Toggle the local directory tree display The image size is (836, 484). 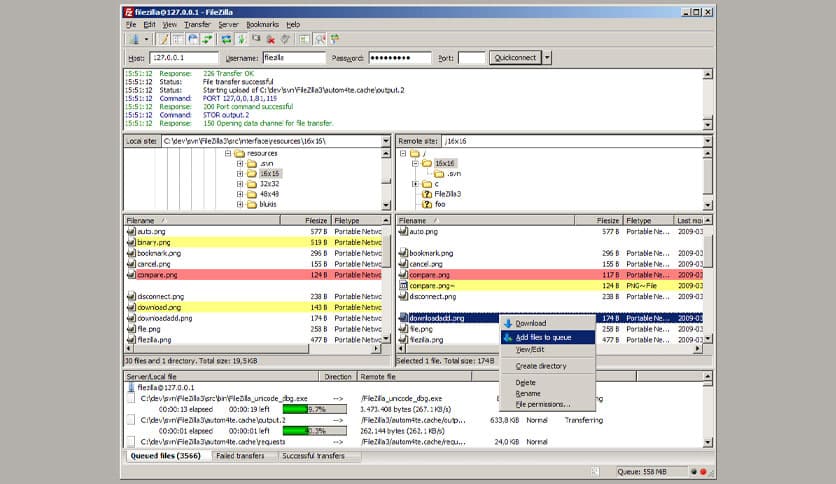(178, 39)
